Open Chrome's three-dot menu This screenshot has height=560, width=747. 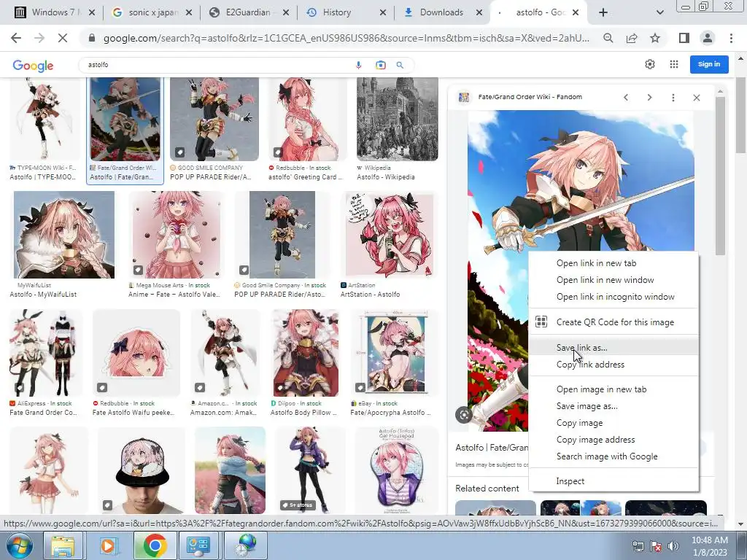point(731,38)
